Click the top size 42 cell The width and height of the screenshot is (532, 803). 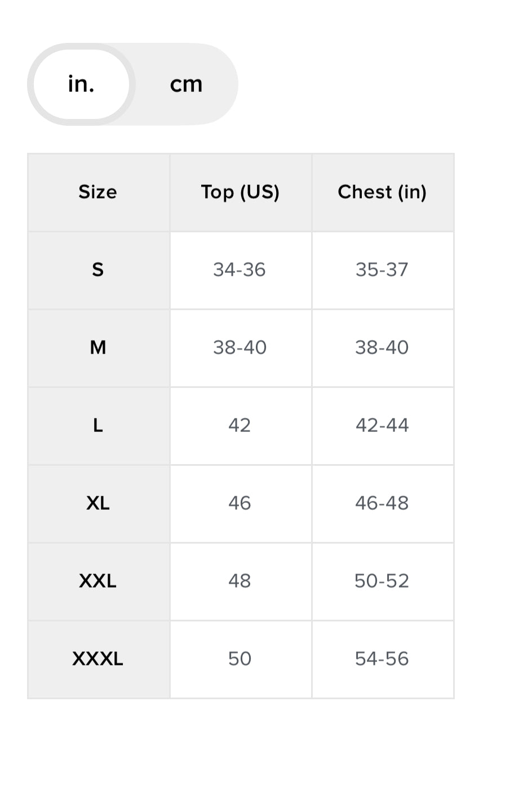tap(240, 426)
